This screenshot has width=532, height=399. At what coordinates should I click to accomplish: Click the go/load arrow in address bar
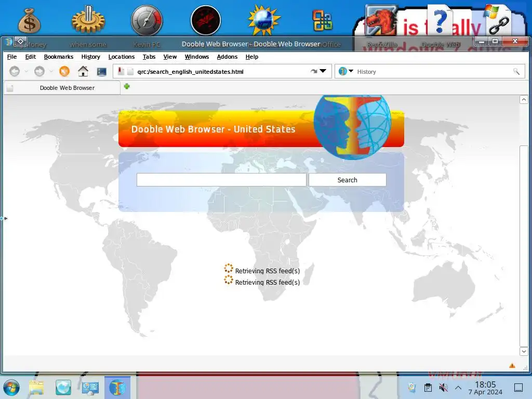[314, 71]
